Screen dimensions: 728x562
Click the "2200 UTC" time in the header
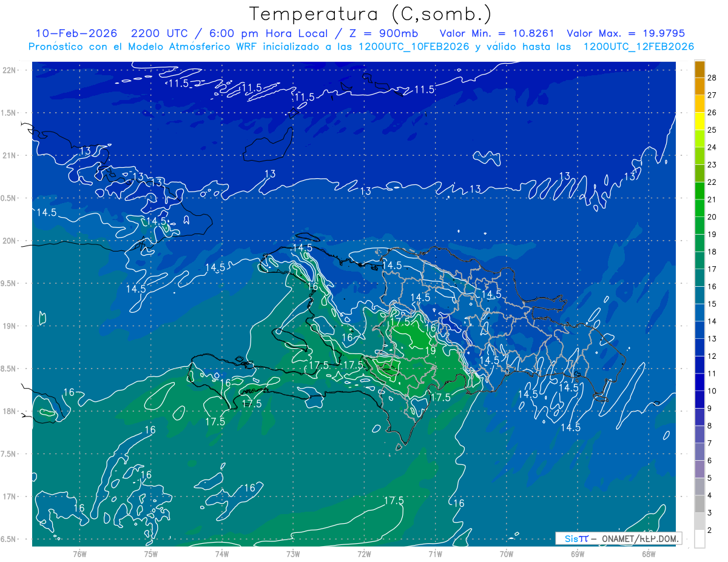coord(158,34)
